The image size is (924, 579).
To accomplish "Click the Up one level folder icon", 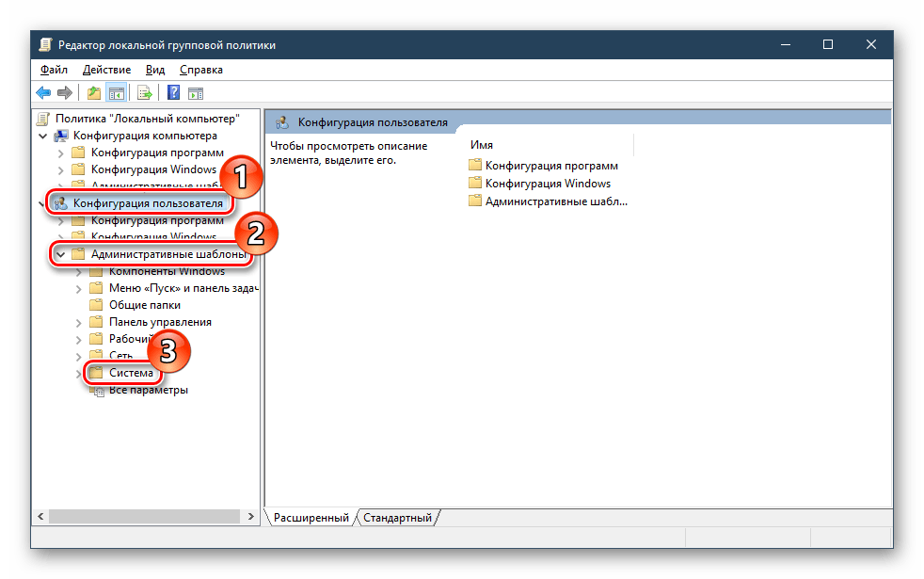I will [x=93, y=92].
